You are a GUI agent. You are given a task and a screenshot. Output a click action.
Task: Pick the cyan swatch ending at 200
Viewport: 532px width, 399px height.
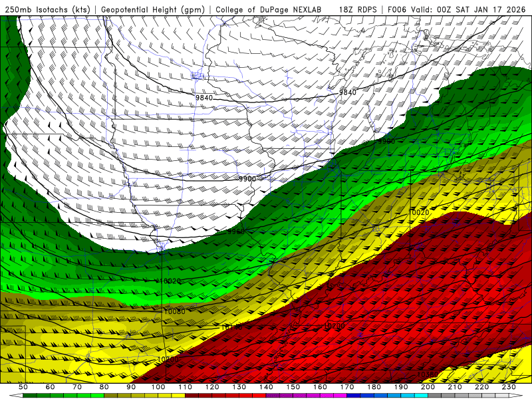(421, 396)
